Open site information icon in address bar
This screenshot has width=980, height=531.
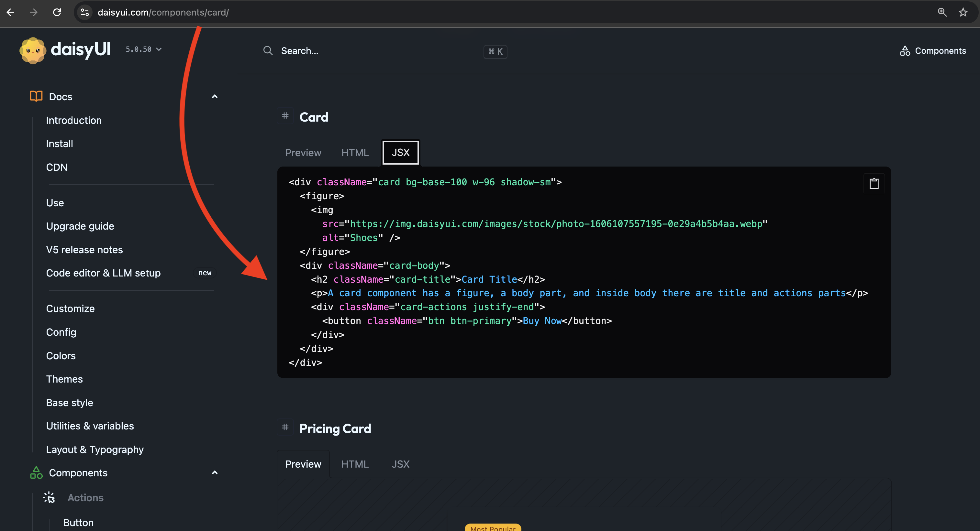point(85,12)
